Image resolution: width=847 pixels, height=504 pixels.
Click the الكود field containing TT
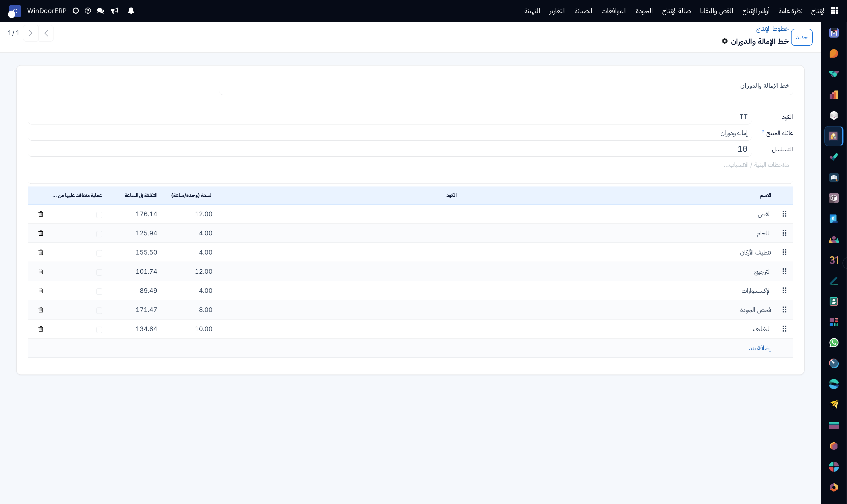coord(389,117)
